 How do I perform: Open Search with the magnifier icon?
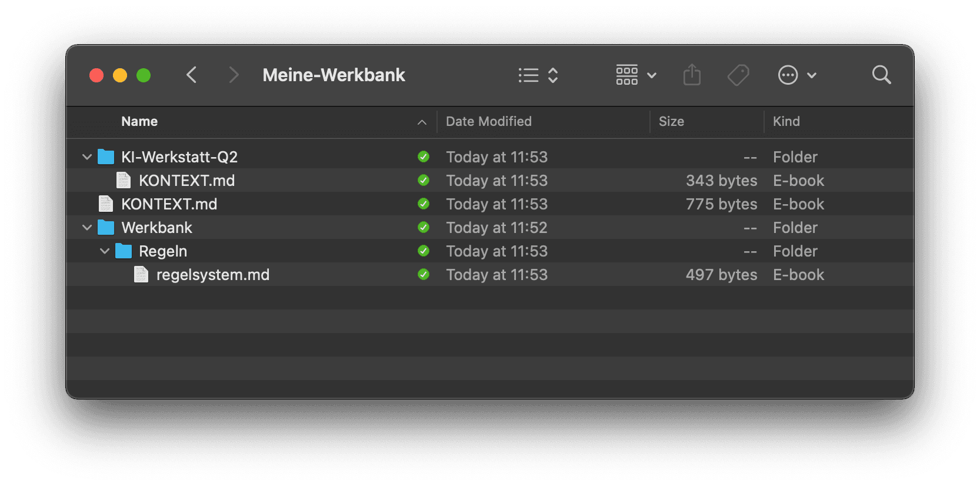(x=881, y=75)
